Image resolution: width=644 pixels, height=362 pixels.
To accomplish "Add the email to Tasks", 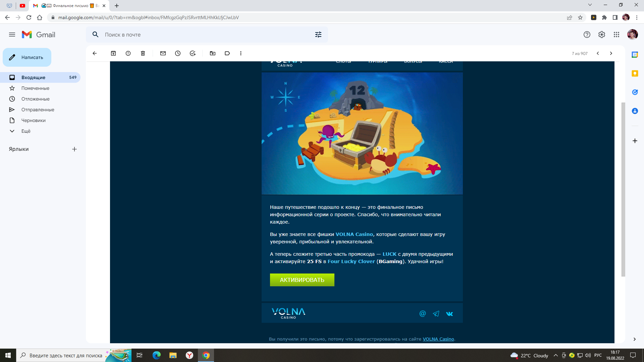I will pyautogui.click(x=193, y=53).
